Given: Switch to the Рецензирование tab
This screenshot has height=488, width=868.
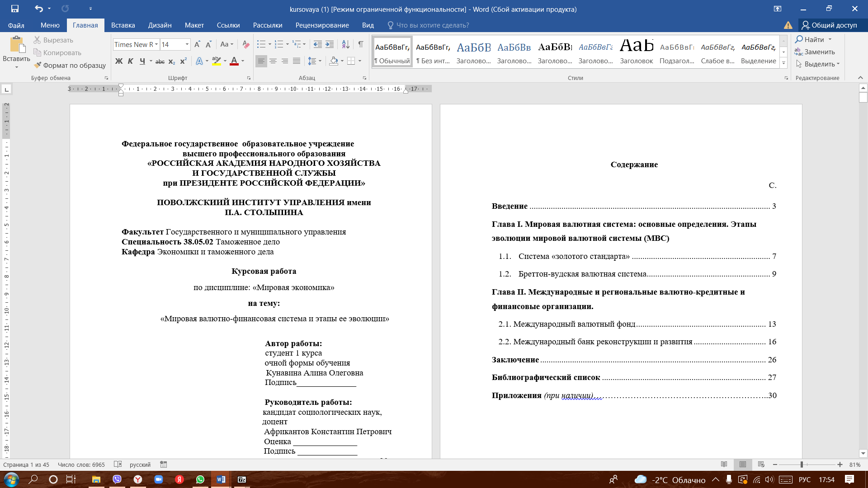Looking at the screenshot, I should coord(322,25).
